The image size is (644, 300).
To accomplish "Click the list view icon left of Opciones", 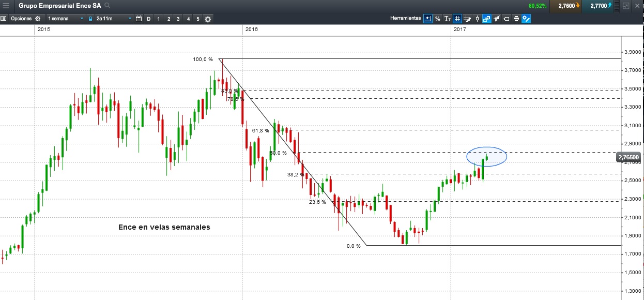I will (x=4, y=19).
